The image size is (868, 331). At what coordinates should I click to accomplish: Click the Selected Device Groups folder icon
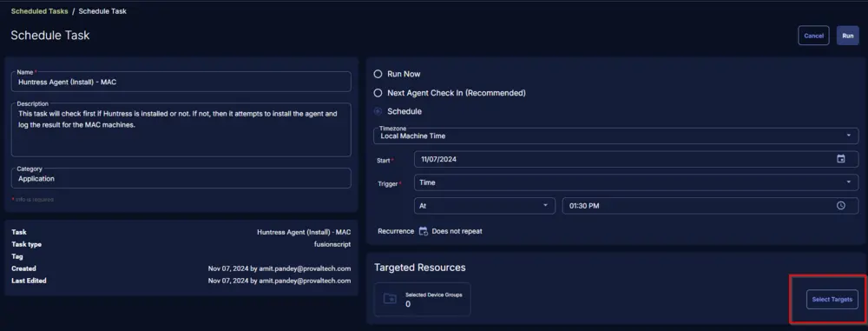click(390, 299)
